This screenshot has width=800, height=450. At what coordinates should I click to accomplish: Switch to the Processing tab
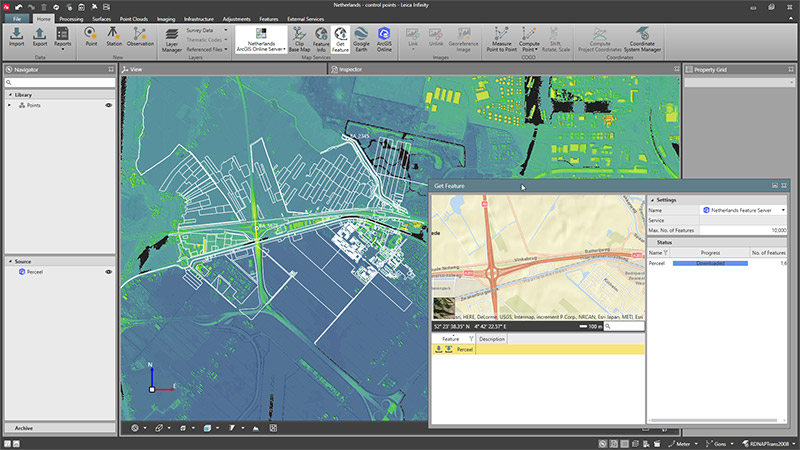pyautogui.click(x=71, y=19)
